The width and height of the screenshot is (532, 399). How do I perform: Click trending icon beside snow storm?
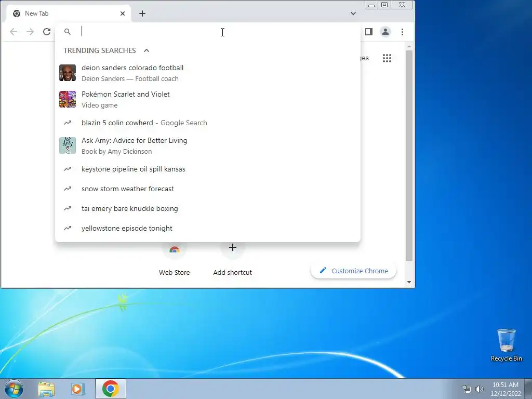pyautogui.click(x=68, y=189)
